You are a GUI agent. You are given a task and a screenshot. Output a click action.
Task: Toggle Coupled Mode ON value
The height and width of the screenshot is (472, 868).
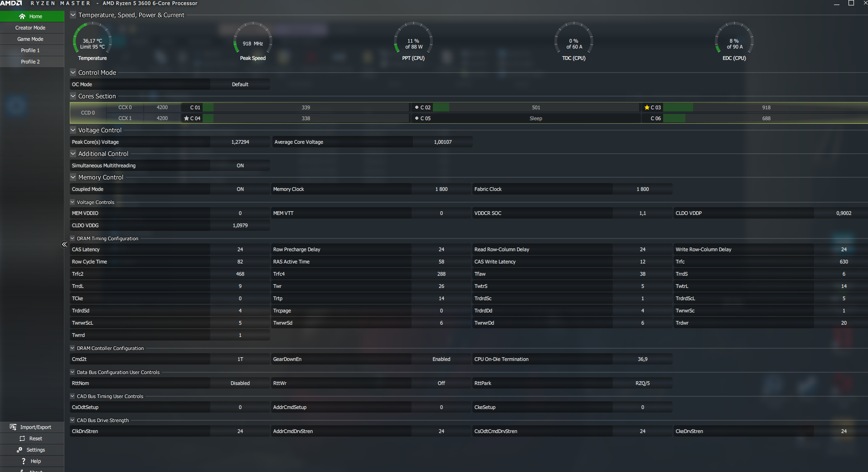pos(240,189)
